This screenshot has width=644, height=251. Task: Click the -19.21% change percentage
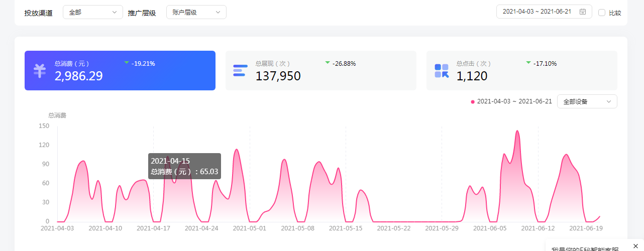coord(143,64)
